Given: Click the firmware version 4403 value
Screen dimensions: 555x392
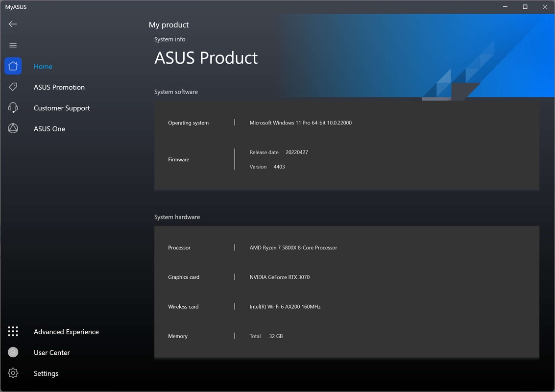Looking at the screenshot, I should [x=279, y=167].
